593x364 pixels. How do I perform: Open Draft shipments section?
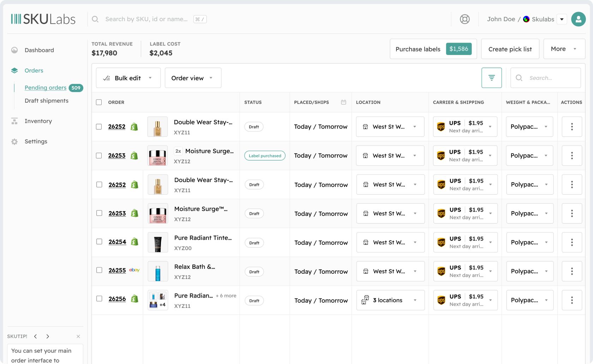click(47, 101)
